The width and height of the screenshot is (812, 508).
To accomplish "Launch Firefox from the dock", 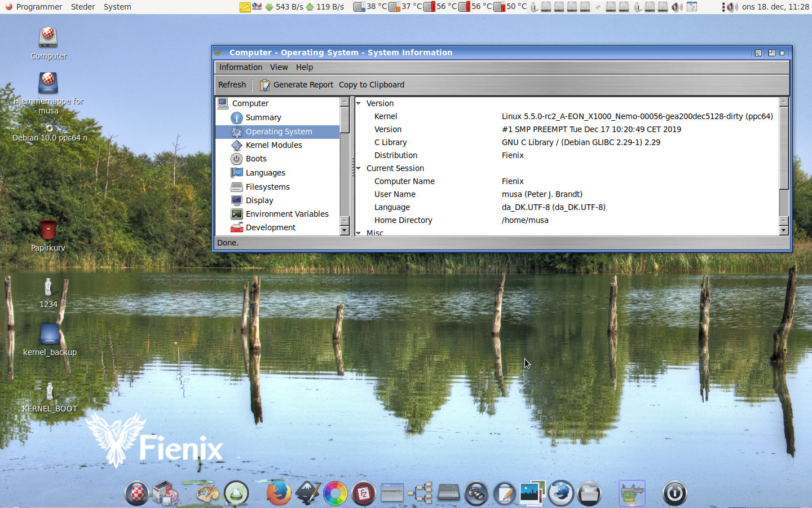I will tap(279, 493).
